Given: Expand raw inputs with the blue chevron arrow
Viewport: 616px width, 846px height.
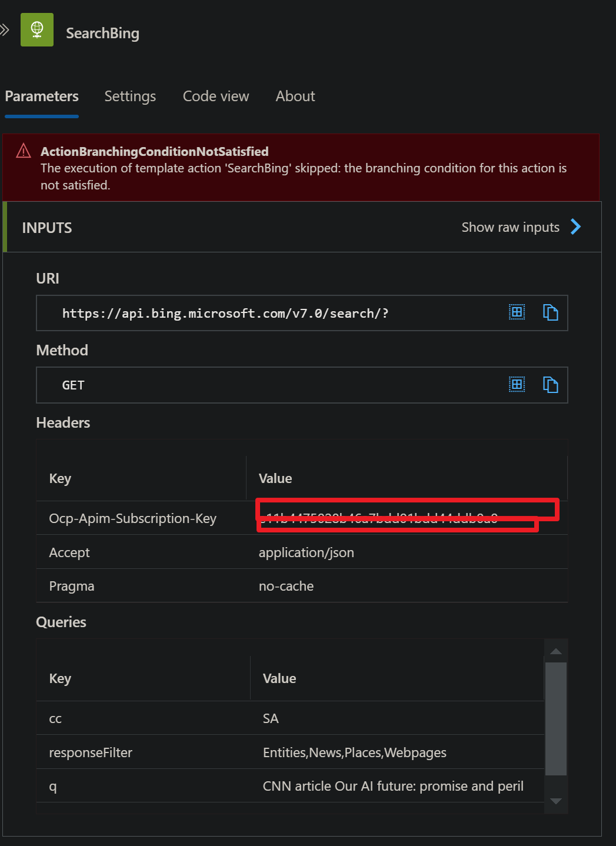Looking at the screenshot, I should pos(575,227).
